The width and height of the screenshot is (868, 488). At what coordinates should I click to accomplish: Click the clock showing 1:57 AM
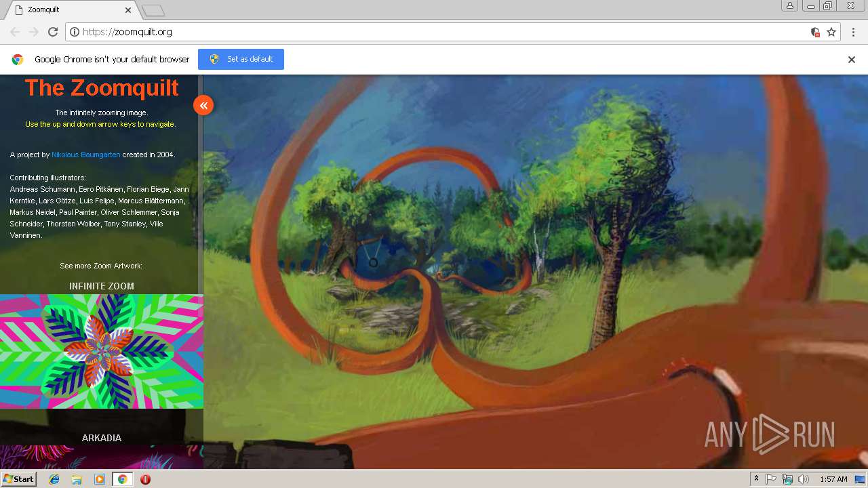(833, 479)
